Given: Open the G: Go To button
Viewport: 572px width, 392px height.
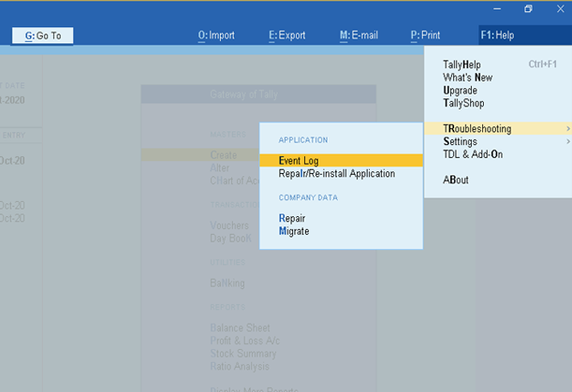Looking at the screenshot, I should [x=43, y=36].
